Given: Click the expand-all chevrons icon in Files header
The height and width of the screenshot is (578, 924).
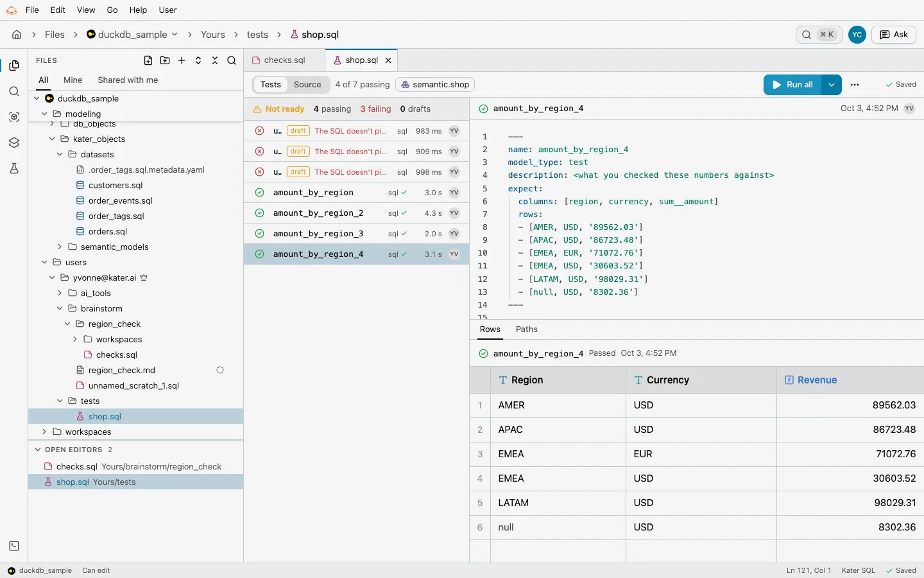Looking at the screenshot, I should tap(198, 60).
